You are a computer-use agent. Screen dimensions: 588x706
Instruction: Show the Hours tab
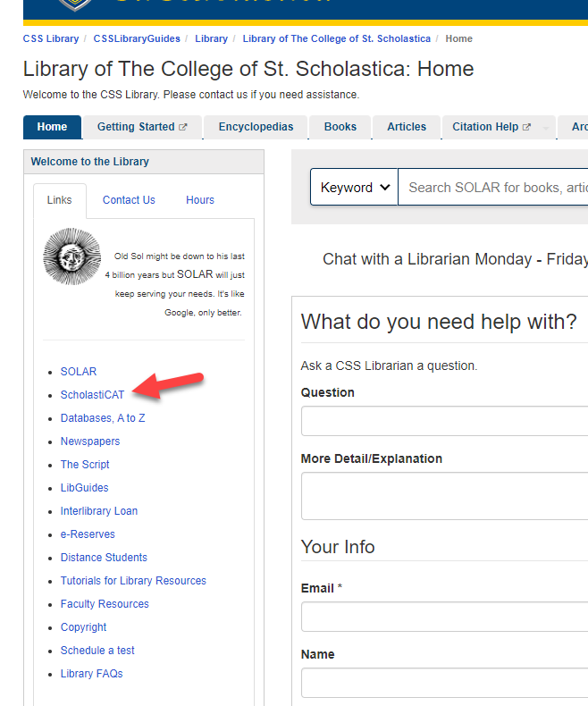tap(200, 200)
